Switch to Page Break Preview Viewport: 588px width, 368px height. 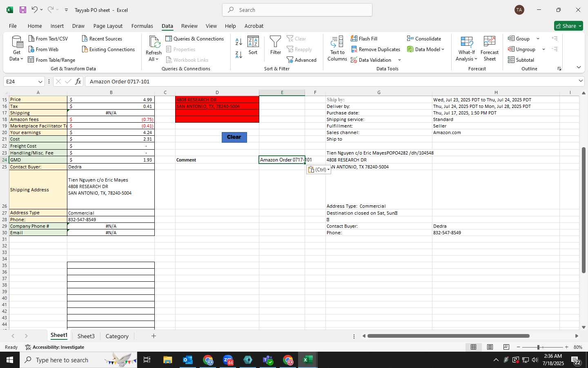coord(506,347)
